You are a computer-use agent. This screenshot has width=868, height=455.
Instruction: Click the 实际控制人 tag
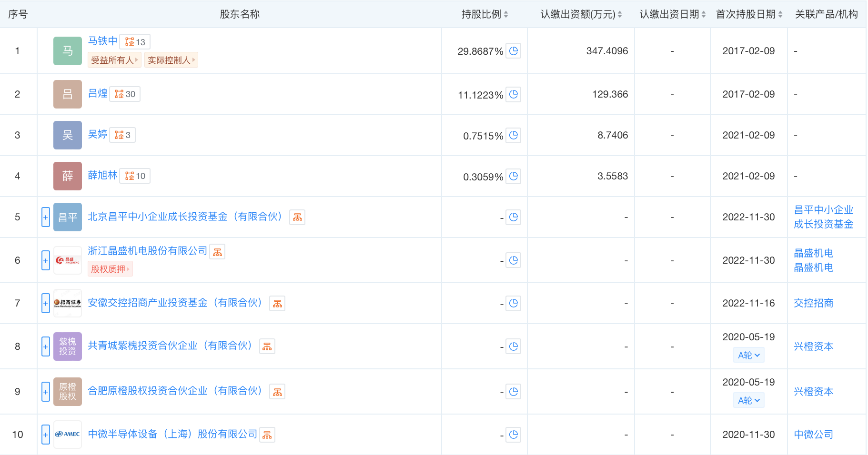click(171, 60)
